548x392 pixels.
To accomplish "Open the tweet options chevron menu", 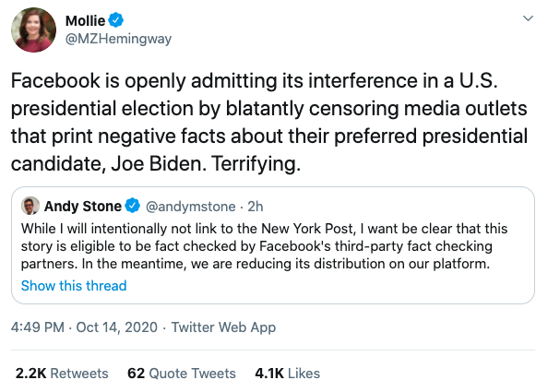I will click(528, 18).
